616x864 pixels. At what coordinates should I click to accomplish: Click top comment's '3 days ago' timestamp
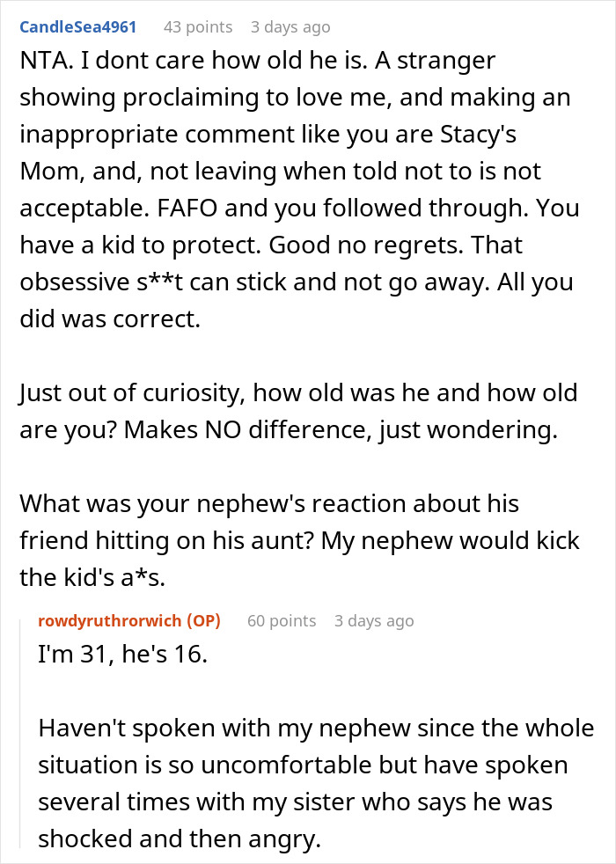pyautogui.click(x=290, y=26)
